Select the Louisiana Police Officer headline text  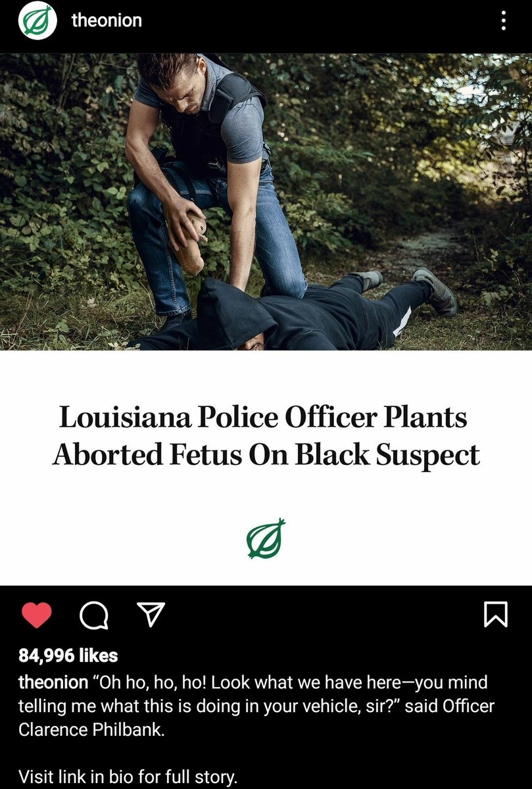pyautogui.click(x=266, y=436)
